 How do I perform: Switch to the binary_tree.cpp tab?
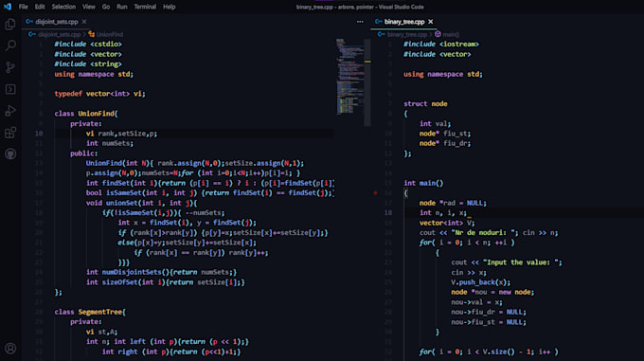click(404, 22)
